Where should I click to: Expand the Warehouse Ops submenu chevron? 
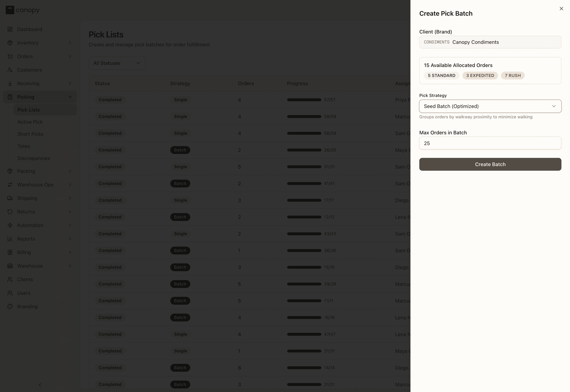click(x=70, y=185)
